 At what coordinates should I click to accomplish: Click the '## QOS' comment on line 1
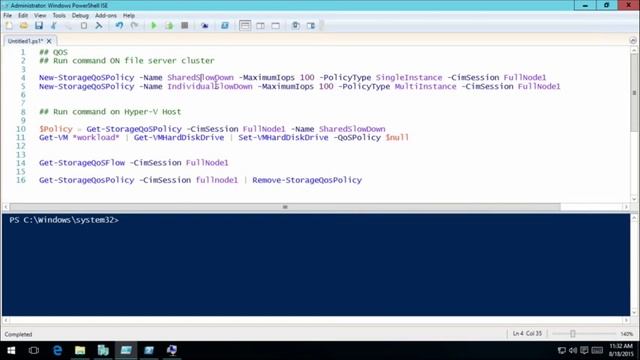tap(53, 52)
